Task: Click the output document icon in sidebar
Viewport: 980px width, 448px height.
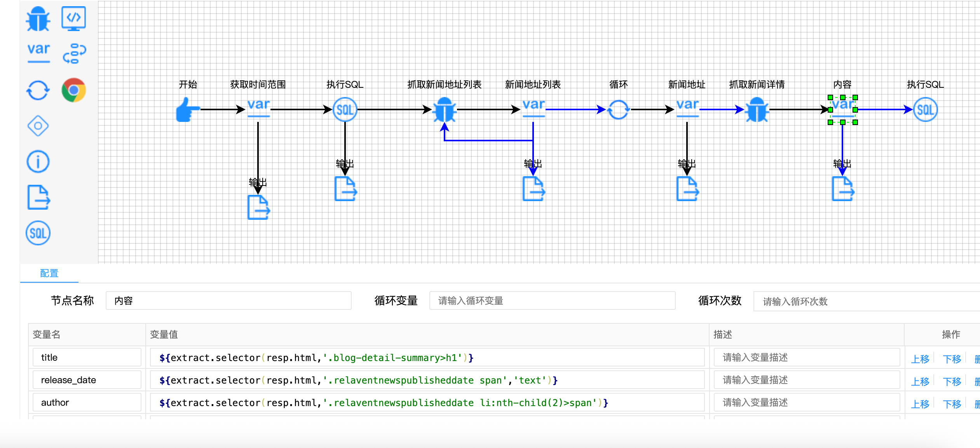Action: (38, 197)
